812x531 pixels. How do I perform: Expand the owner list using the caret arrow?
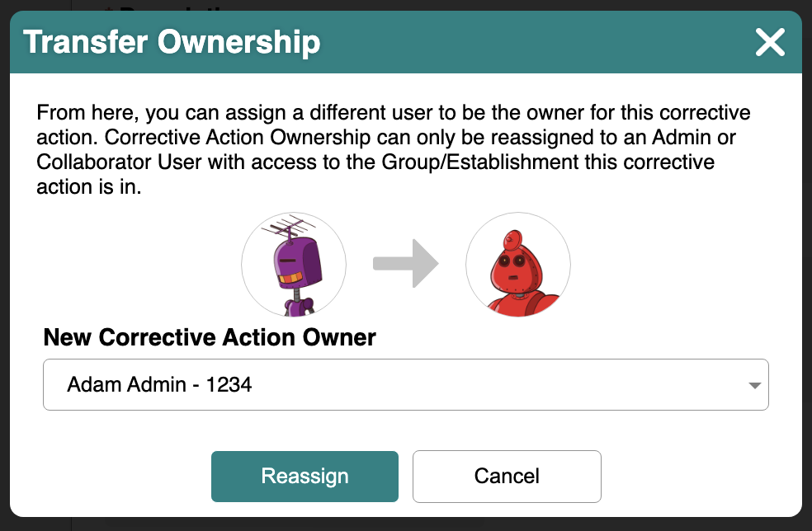[754, 385]
